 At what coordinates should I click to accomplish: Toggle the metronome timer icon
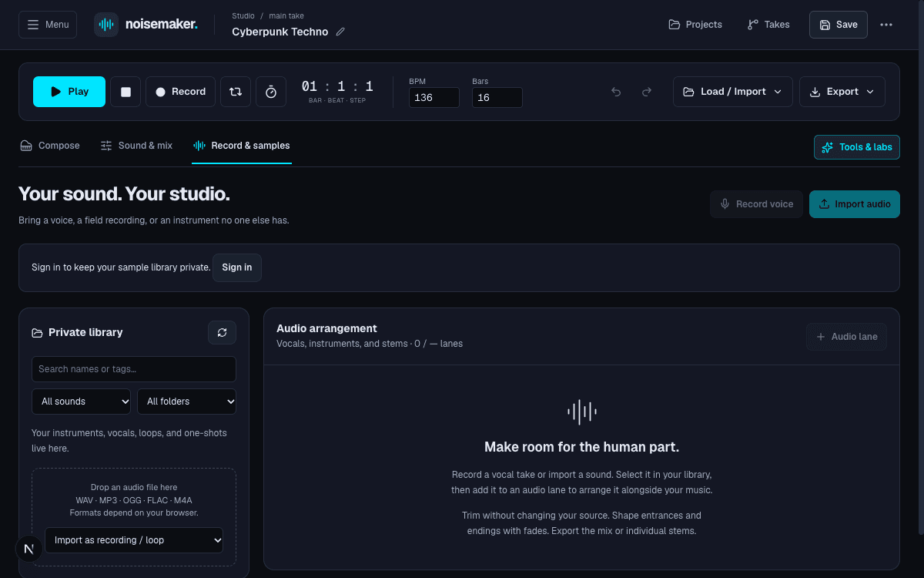pyautogui.click(x=271, y=92)
